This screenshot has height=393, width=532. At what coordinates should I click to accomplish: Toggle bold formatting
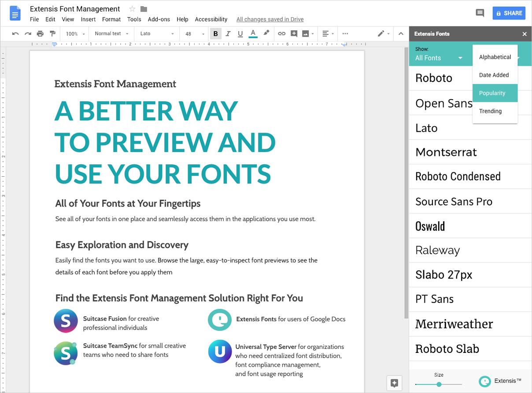pos(215,33)
